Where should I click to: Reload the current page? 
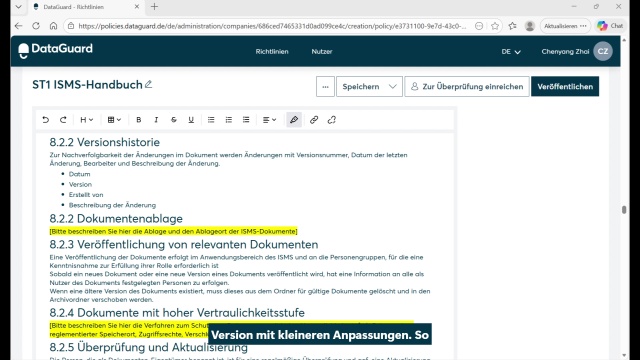(36, 26)
